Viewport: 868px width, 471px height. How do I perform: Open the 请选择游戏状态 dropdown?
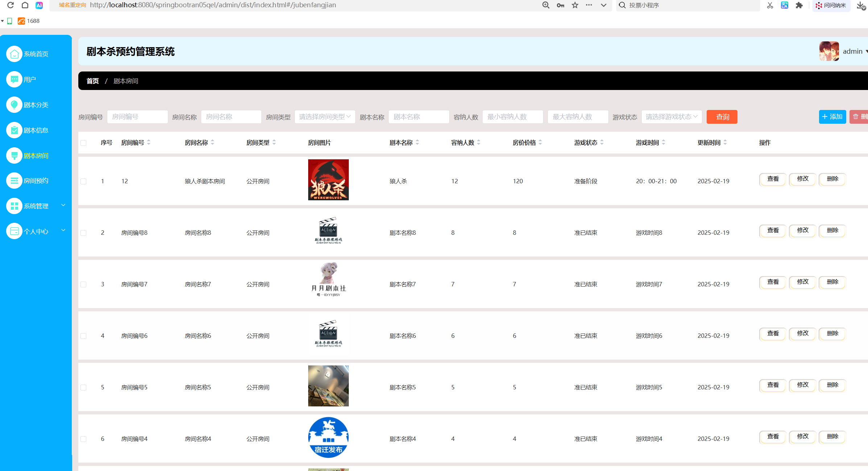pyautogui.click(x=671, y=117)
